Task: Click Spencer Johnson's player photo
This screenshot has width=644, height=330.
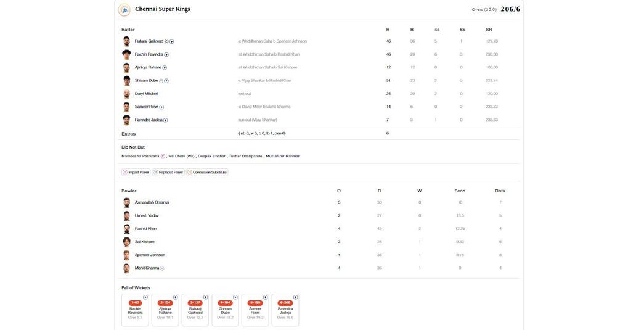Action: (126, 255)
